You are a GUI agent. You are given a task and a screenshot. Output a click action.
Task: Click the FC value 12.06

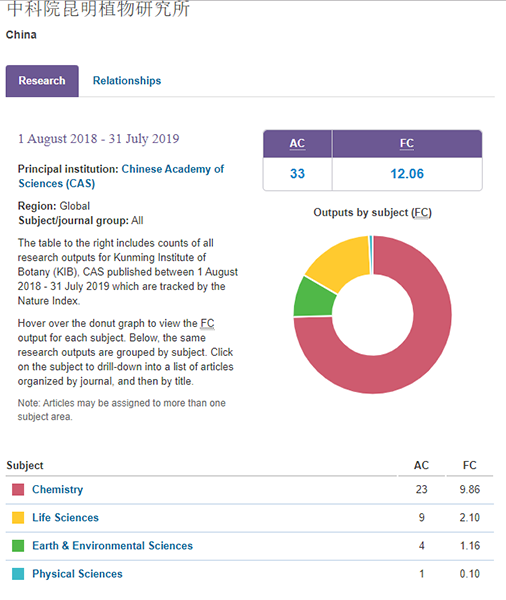tap(407, 174)
